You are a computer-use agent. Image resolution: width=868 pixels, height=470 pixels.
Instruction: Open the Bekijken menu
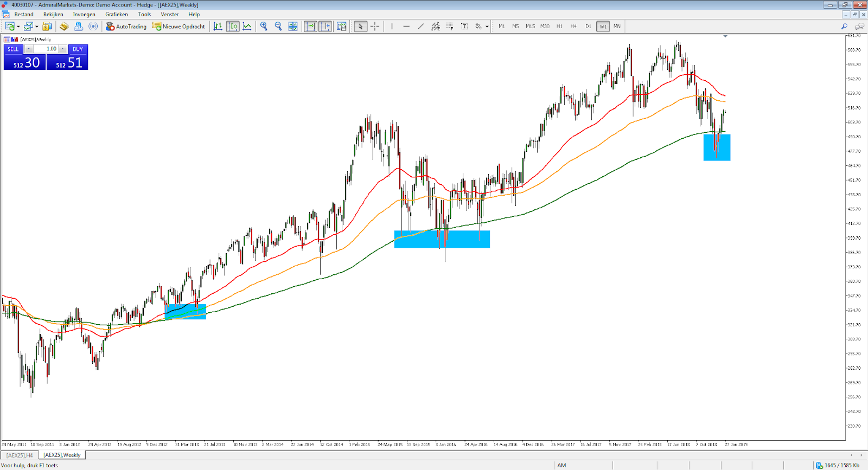pyautogui.click(x=53, y=15)
